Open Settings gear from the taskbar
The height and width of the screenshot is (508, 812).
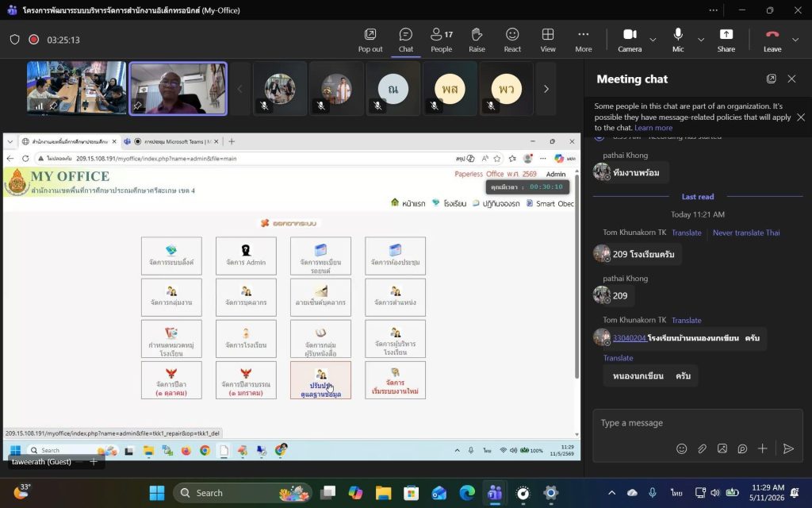coord(551,492)
